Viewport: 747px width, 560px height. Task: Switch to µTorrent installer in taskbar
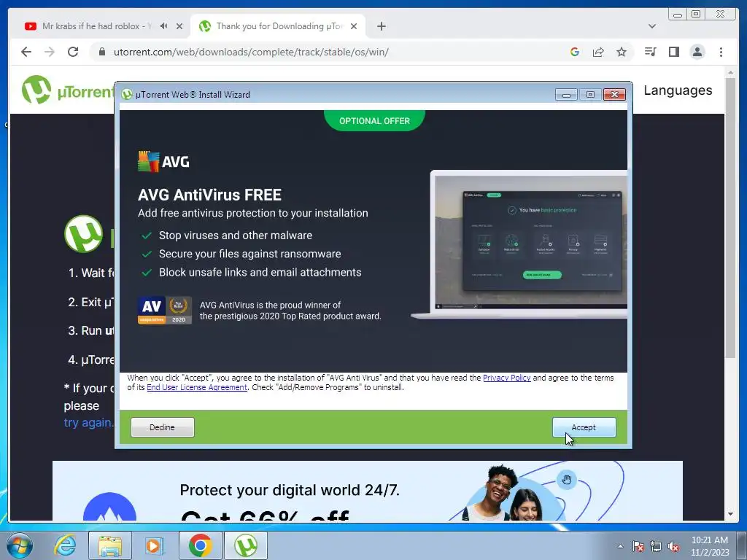coord(245,545)
